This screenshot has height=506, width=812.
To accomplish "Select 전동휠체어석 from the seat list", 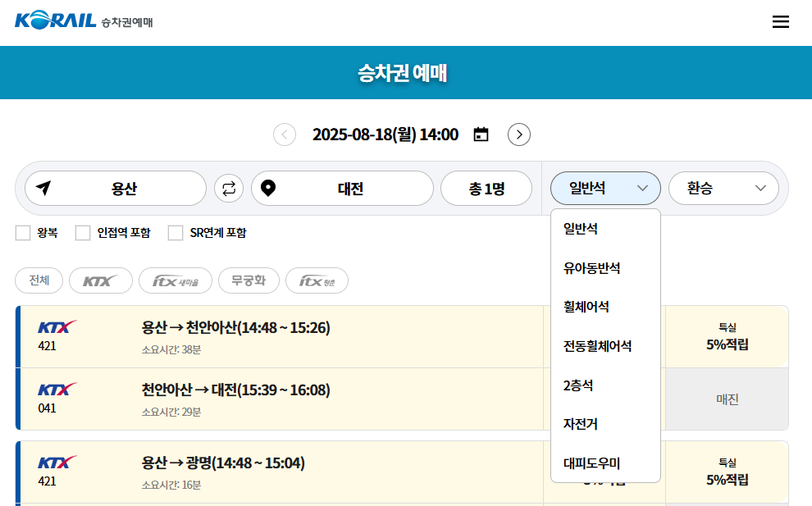I will point(605,346).
